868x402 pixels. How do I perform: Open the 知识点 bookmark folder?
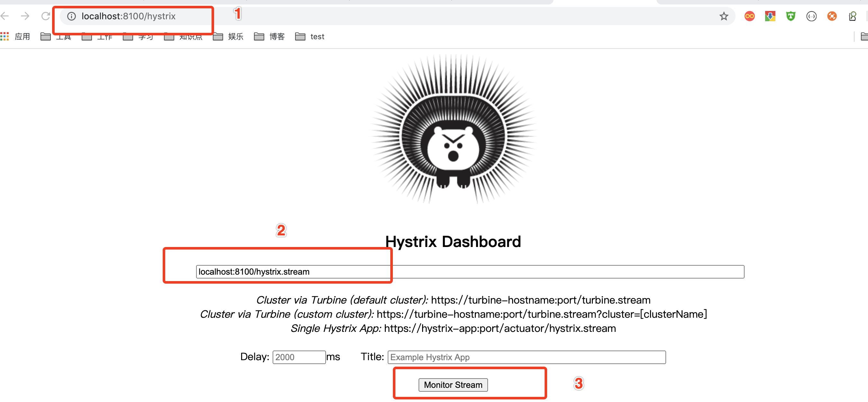click(x=183, y=36)
